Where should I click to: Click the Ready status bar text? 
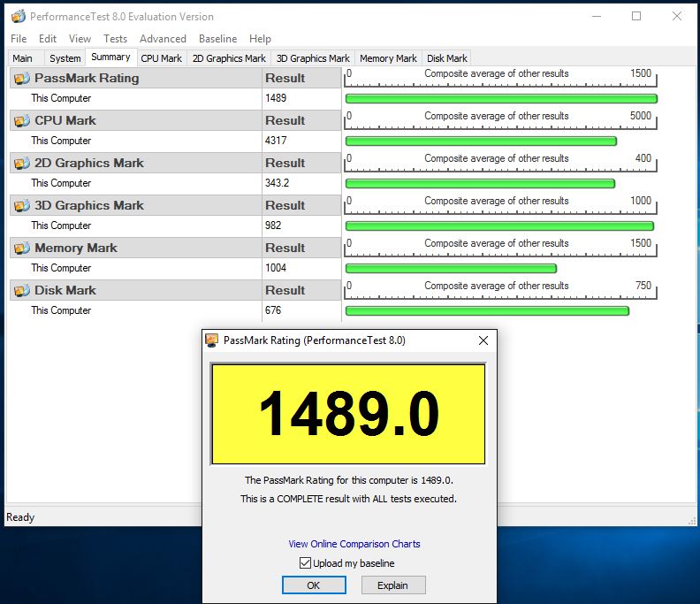20,517
